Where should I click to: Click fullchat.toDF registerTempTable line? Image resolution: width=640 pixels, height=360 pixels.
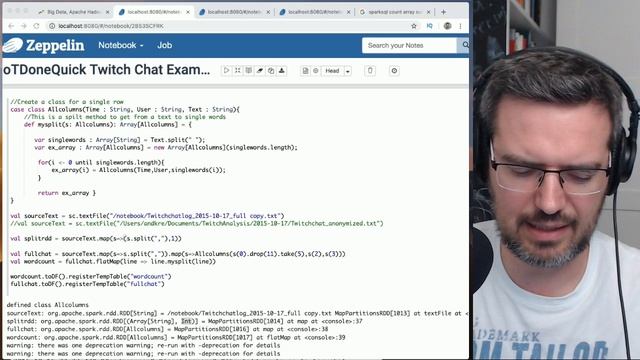(87, 284)
